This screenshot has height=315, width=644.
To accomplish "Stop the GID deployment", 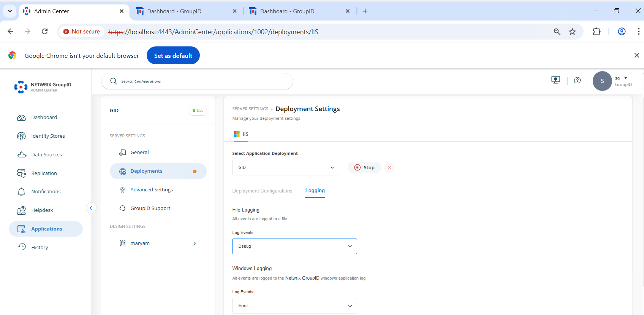I will pos(364,168).
